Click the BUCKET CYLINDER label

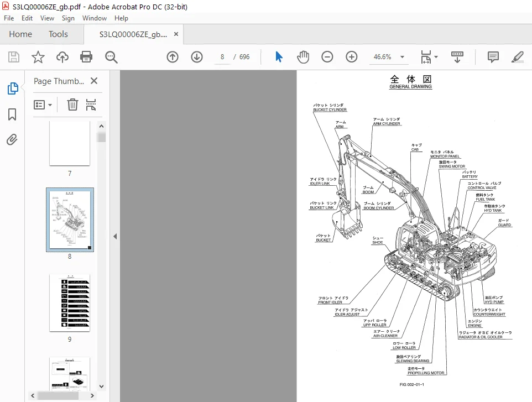pos(330,109)
